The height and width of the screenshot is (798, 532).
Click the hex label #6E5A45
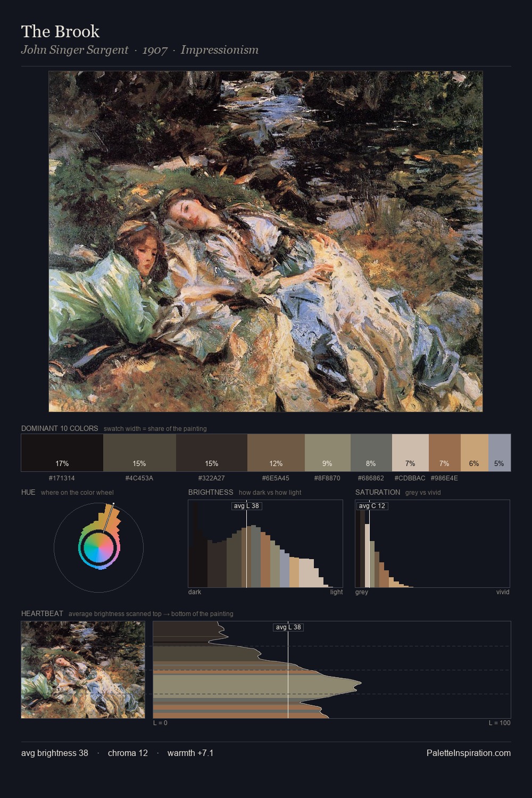(x=276, y=478)
